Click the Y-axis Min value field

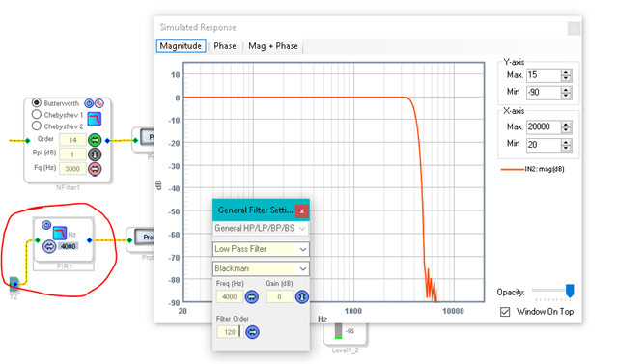pyautogui.click(x=544, y=93)
